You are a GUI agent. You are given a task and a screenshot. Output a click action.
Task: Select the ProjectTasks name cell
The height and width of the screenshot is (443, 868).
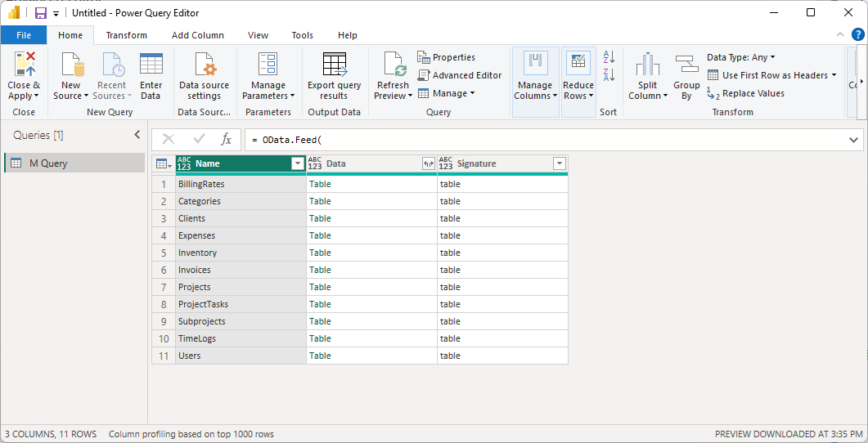[x=241, y=304]
